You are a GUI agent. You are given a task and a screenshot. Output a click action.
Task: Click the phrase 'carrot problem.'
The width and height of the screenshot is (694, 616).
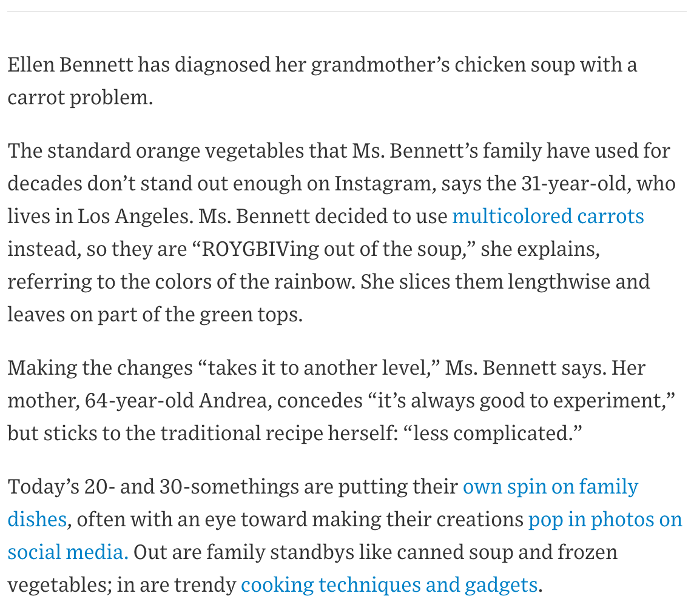tap(80, 97)
